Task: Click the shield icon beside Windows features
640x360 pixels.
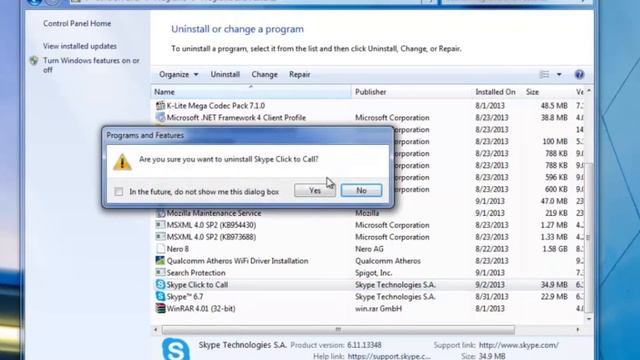Action: pyautogui.click(x=34, y=61)
